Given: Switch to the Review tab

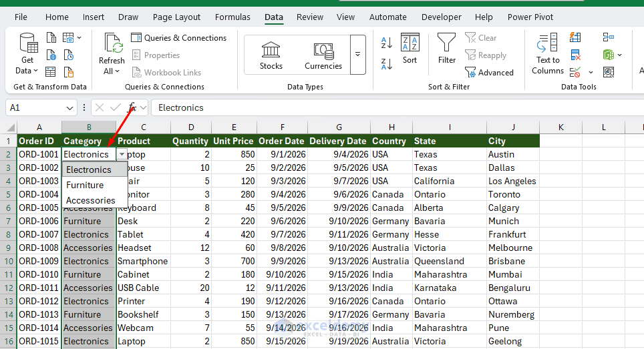Looking at the screenshot, I should (310, 17).
